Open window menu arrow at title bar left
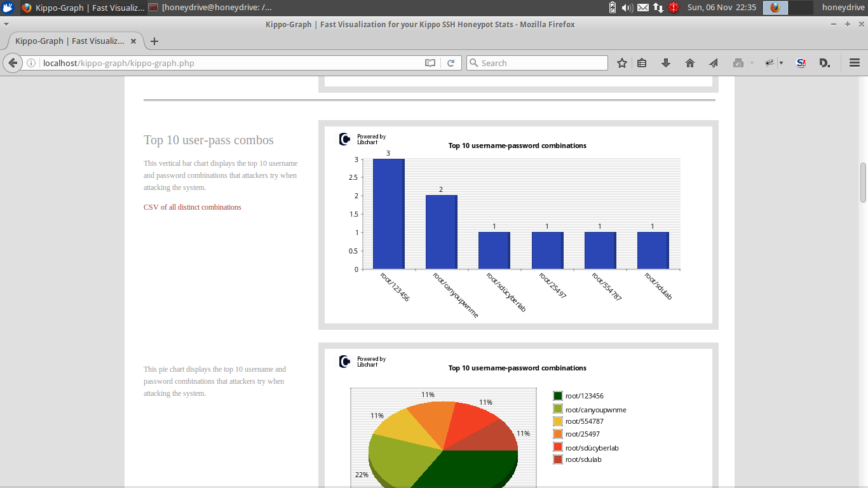The image size is (868, 488). pos(6,24)
